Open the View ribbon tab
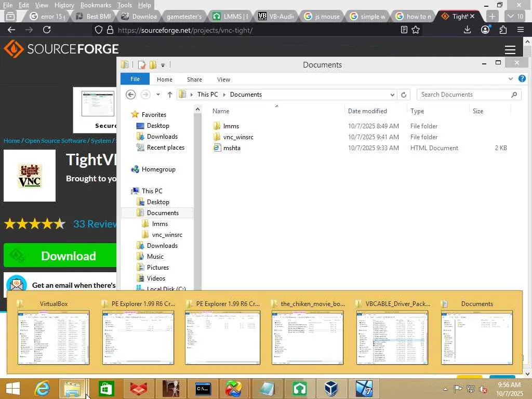 tap(223, 79)
